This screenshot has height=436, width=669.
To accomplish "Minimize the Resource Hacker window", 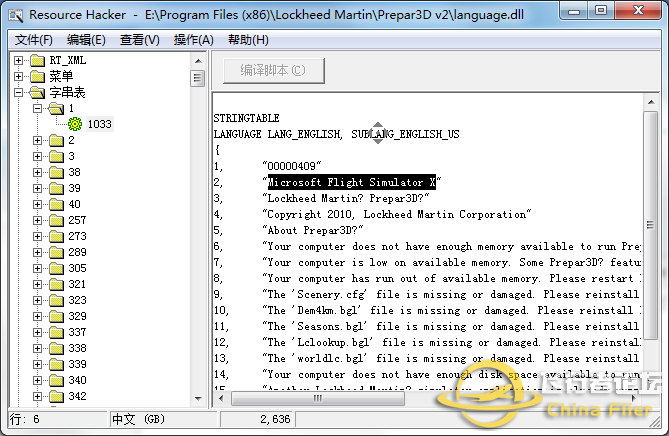I will point(574,11).
